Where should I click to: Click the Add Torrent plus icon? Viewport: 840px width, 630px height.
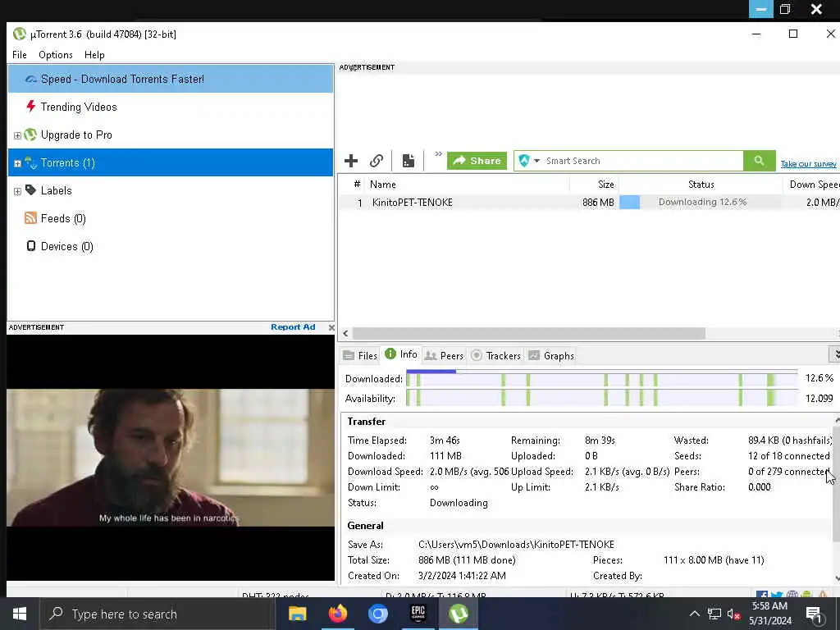[351, 161]
